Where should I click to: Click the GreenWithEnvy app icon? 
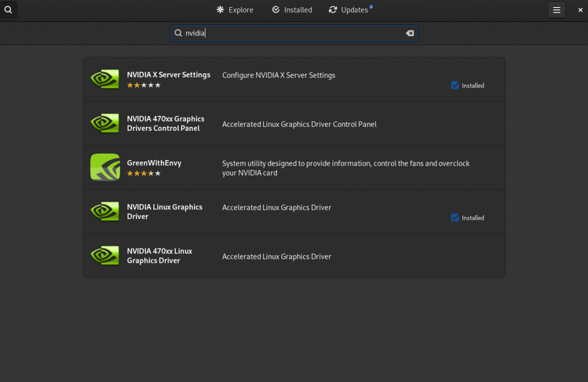[105, 167]
